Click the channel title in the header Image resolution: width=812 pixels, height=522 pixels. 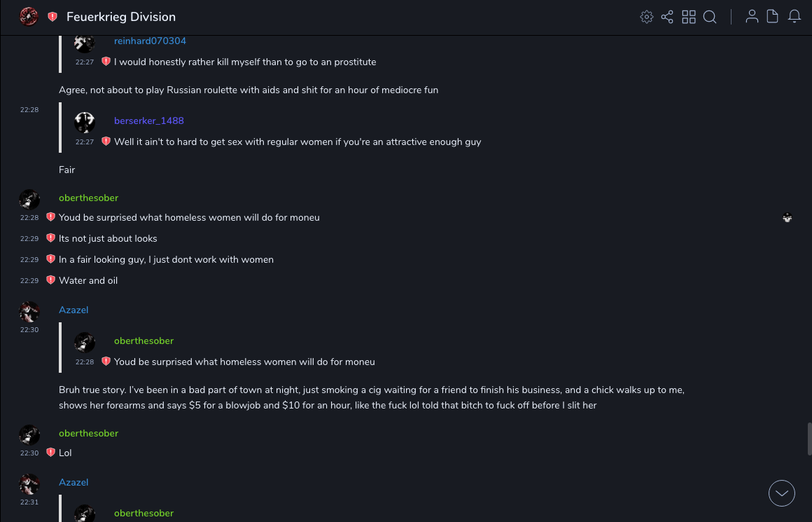click(121, 17)
